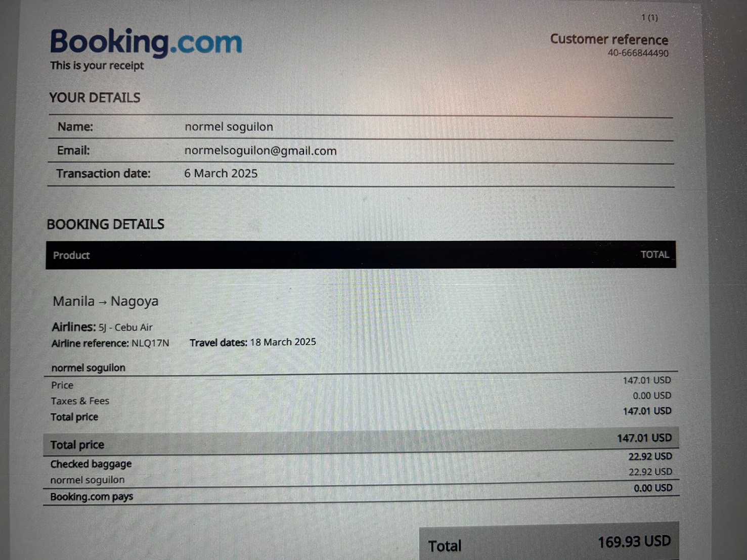This screenshot has height=560, width=747.
Task: Click the Customer reference heading
Action: pyautogui.click(x=609, y=39)
